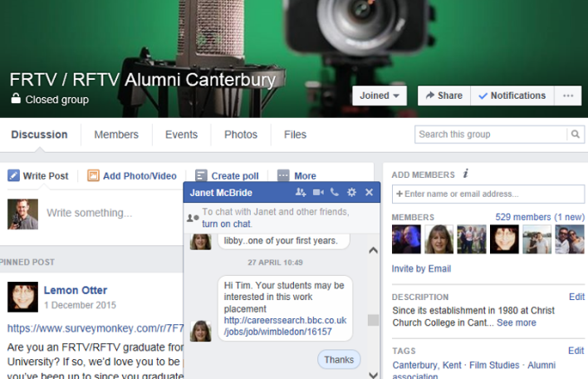This screenshot has width=588, height=379.
Task: Click the fourth member thumbnail, Lemon Otter face
Action: [x=504, y=239]
